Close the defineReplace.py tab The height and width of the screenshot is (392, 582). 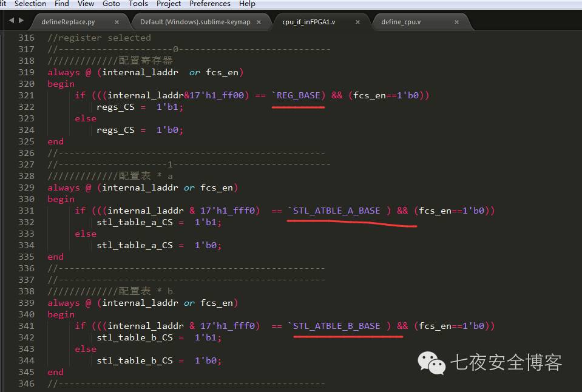tap(117, 22)
